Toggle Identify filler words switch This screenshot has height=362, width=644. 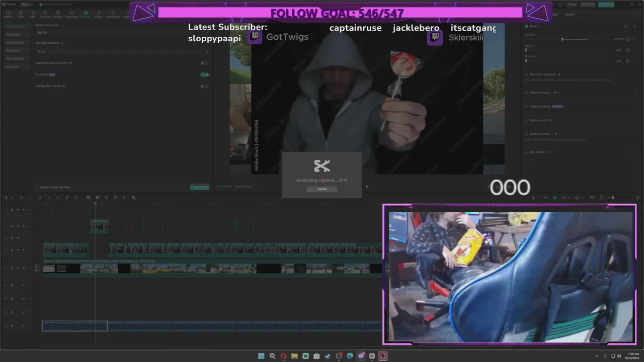[204, 86]
